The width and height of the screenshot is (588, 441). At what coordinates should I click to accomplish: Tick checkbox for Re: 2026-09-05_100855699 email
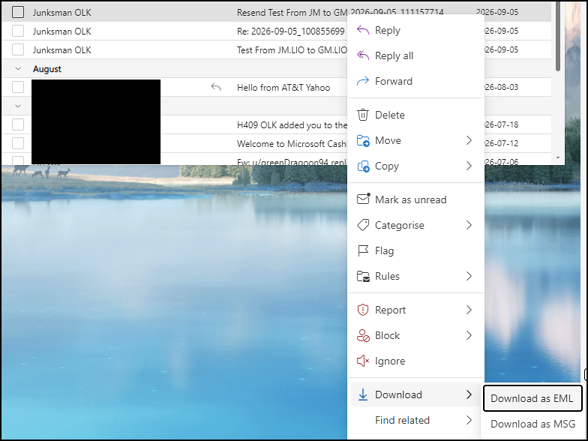pyautogui.click(x=18, y=31)
